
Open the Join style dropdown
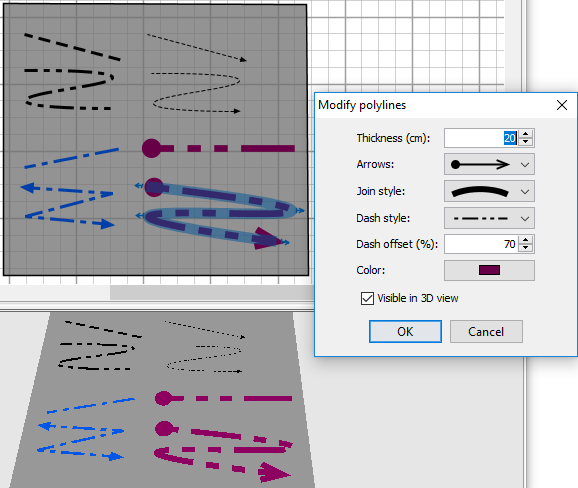point(489,191)
